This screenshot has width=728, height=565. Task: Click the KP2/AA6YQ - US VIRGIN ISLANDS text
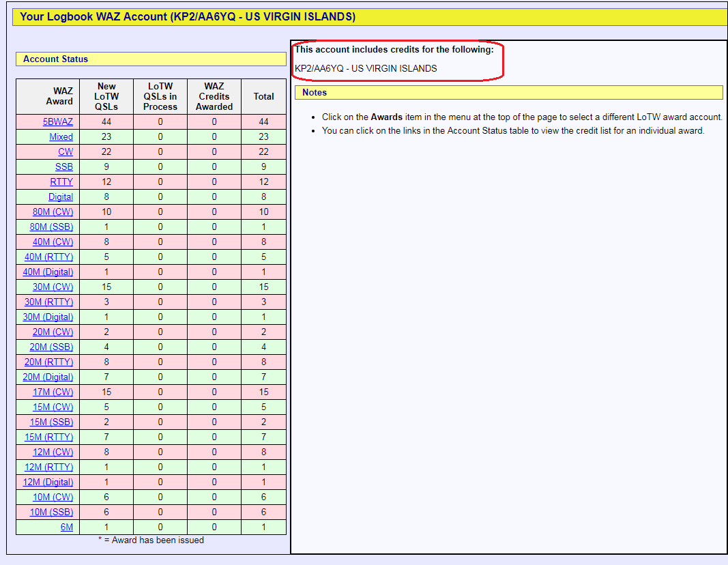pos(366,68)
